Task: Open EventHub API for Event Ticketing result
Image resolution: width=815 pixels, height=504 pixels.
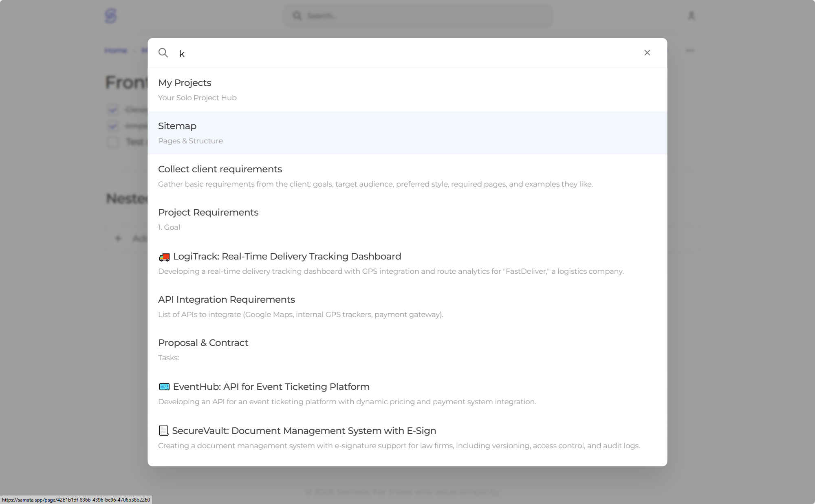Action: (271, 387)
